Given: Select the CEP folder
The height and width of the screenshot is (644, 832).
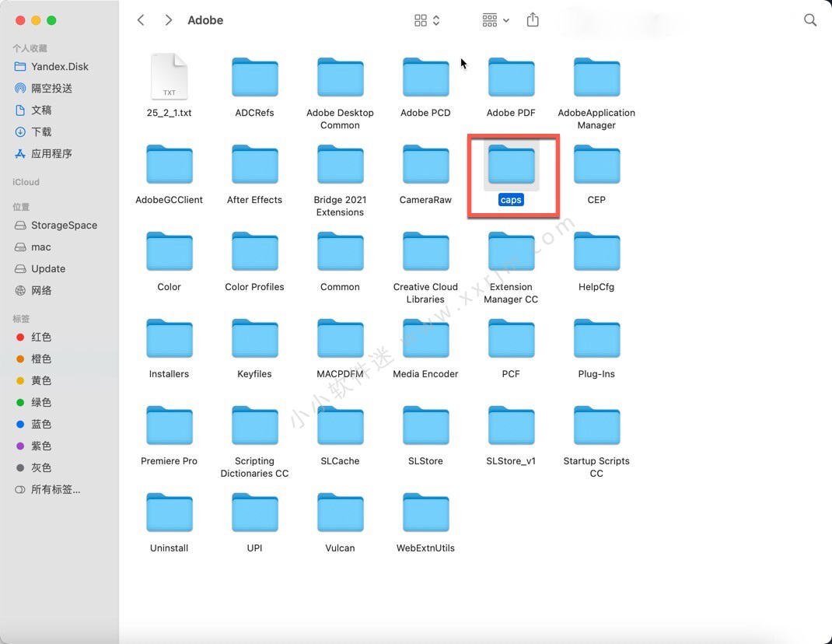Looking at the screenshot, I should tap(596, 164).
